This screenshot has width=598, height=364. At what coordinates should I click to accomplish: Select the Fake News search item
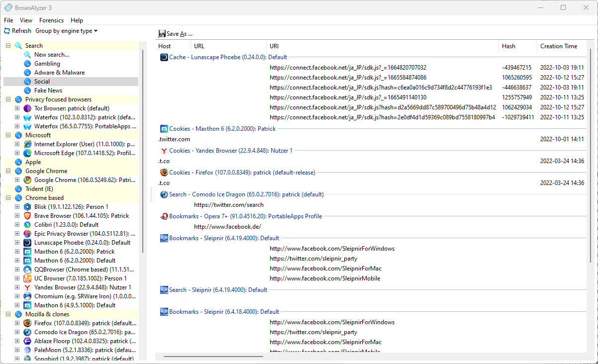[x=48, y=91]
